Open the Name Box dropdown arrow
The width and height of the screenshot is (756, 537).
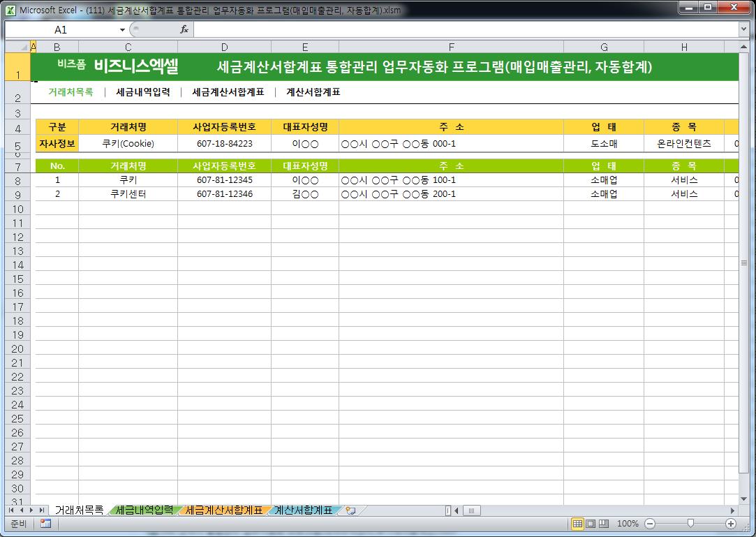coord(123,29)
